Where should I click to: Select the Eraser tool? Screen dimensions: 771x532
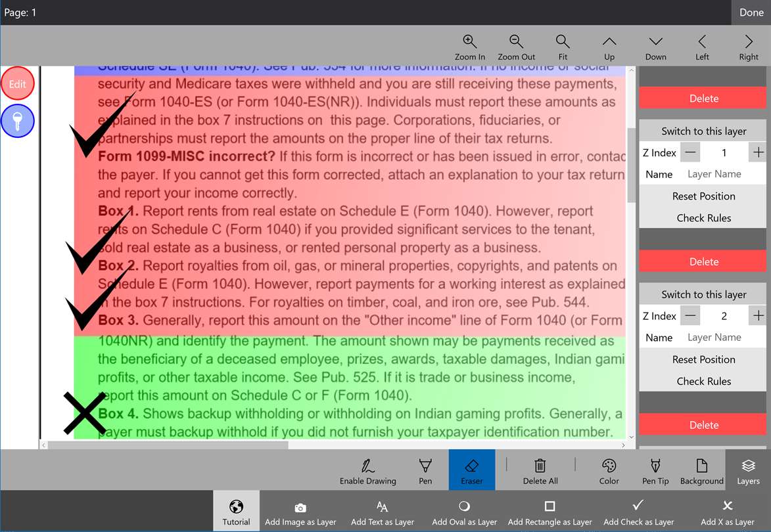471,470
